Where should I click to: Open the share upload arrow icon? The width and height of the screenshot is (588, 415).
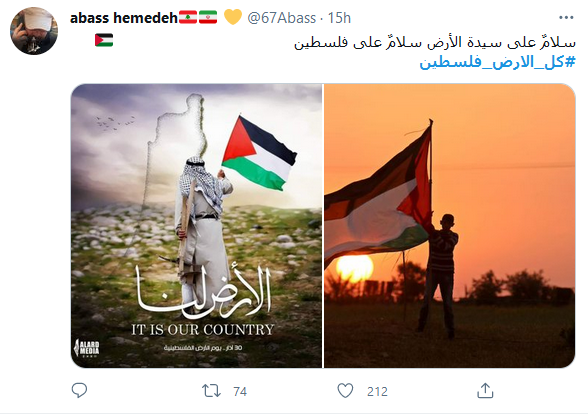click(x=485, y=391)
